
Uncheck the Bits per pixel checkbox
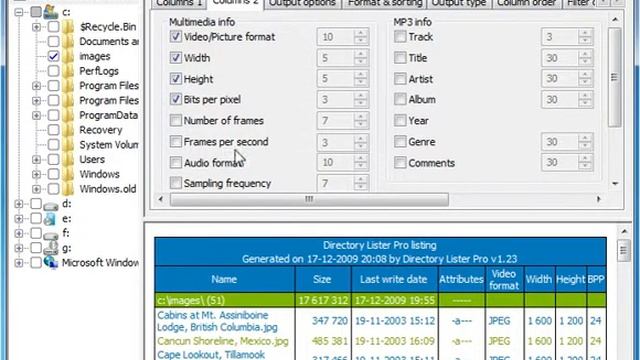tap(176, 99)
